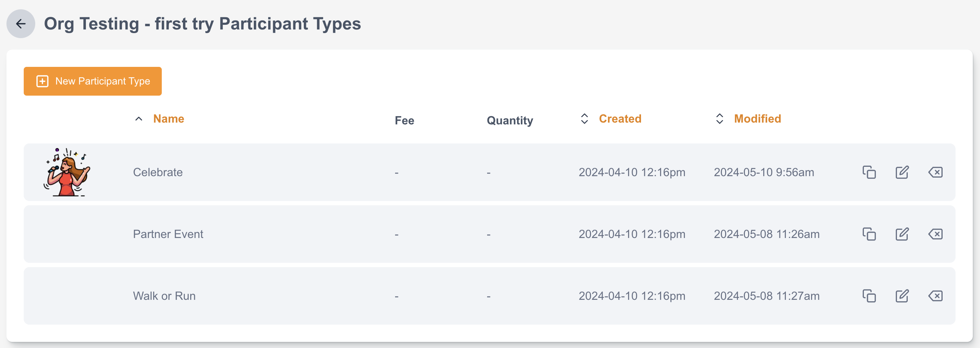
Task: Select the Celebrate row name
Action: (157, 172)
